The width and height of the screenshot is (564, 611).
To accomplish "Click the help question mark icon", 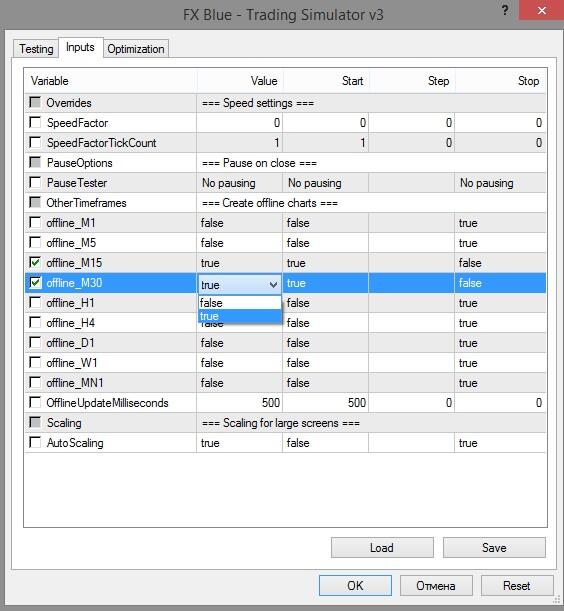I will [x=505, y=10].
